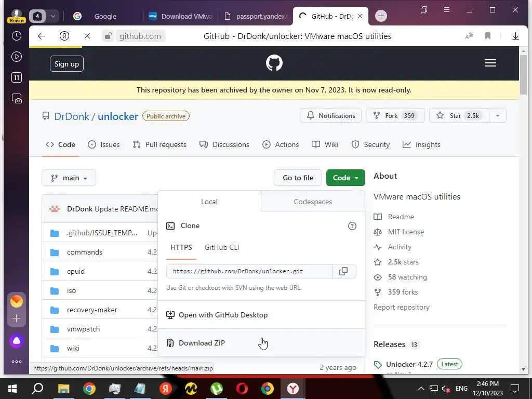Screen dimensions: 532x399
Task: Go back with the browser arrow
Action: click(42, 36)
